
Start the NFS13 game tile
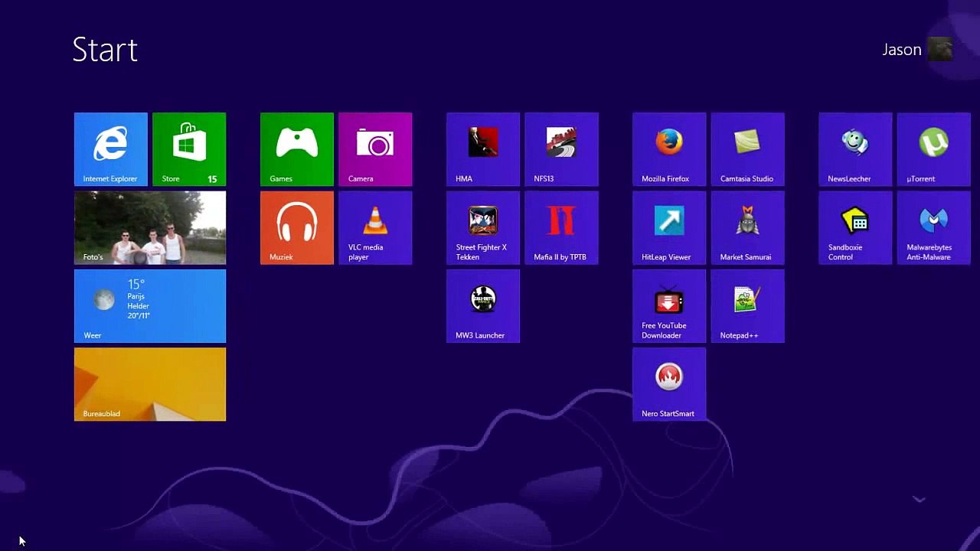[561, 149]
